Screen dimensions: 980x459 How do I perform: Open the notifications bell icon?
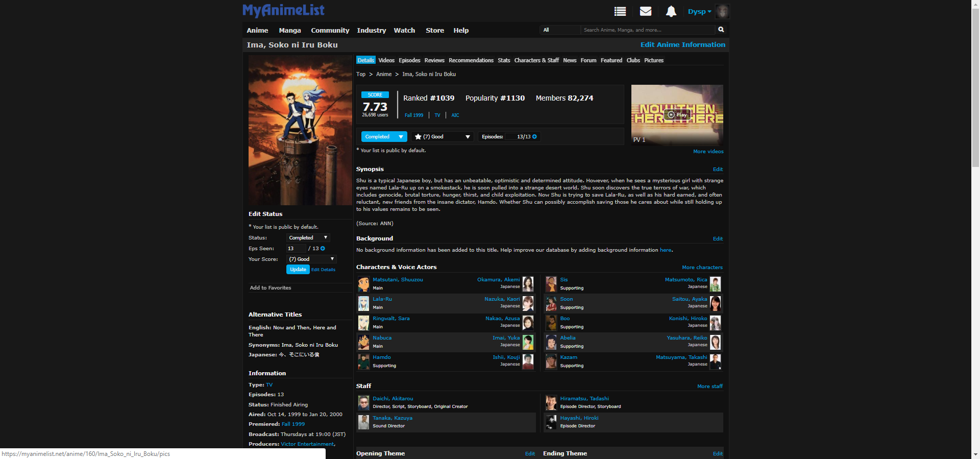(671, 11)
